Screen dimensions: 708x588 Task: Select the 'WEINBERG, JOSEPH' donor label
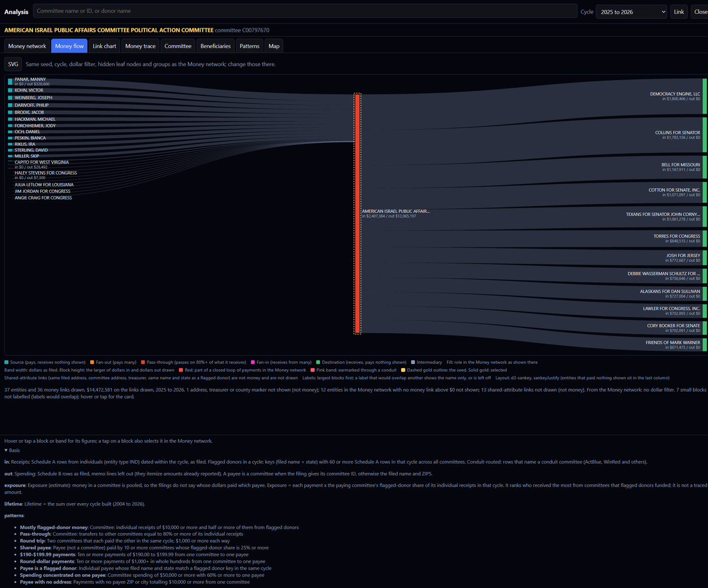pos(34,97)
